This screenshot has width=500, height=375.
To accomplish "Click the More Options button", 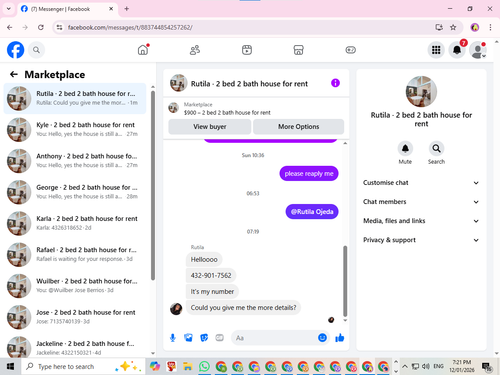I will 298,127.
